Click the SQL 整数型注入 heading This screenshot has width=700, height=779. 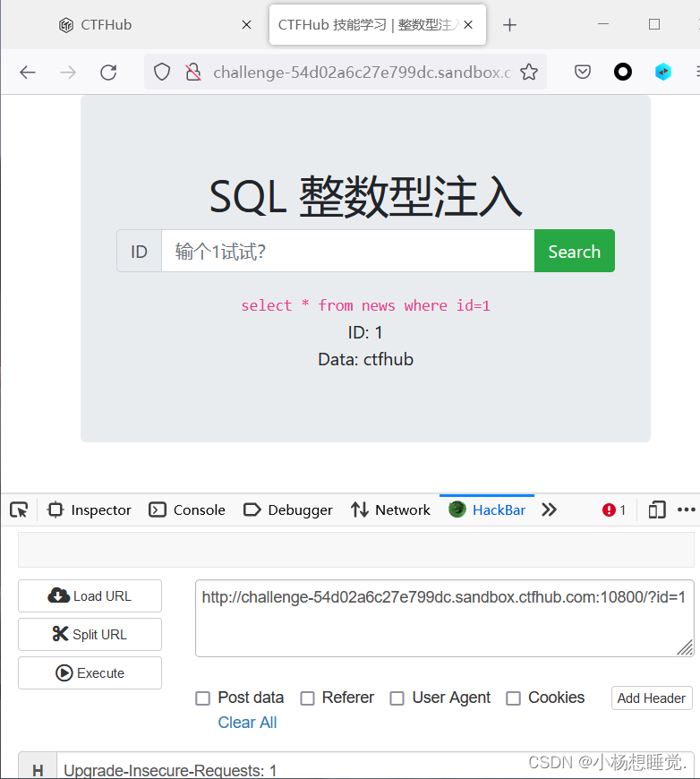point(365,197)
